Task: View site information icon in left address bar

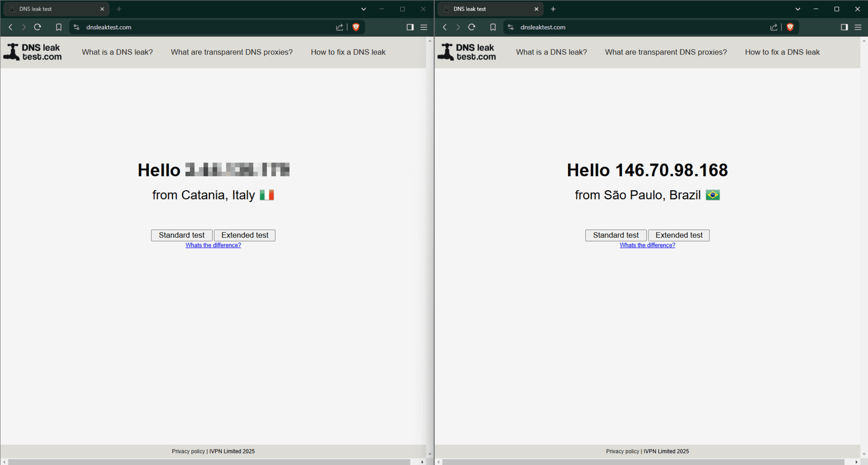Action: point(76,27)
